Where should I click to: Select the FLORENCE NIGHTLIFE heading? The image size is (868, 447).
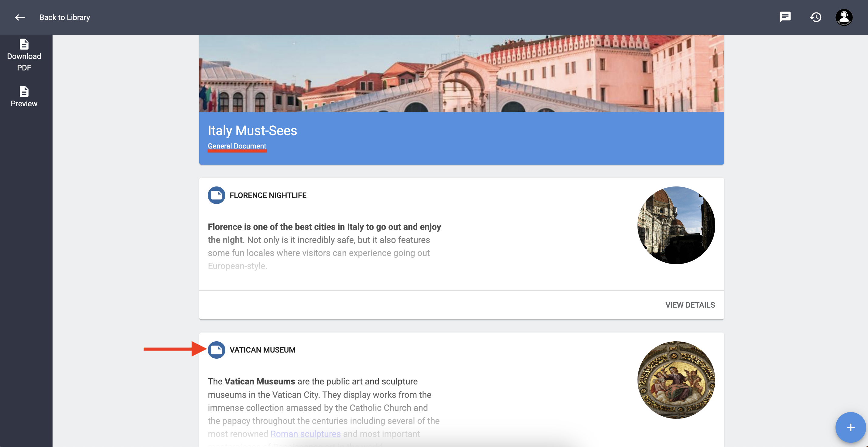(x=268, y=195)
